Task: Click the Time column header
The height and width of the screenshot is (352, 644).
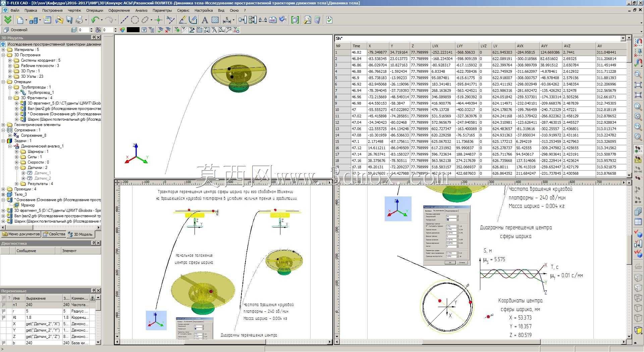Action: pyautogui.click(x=358, y=46)
